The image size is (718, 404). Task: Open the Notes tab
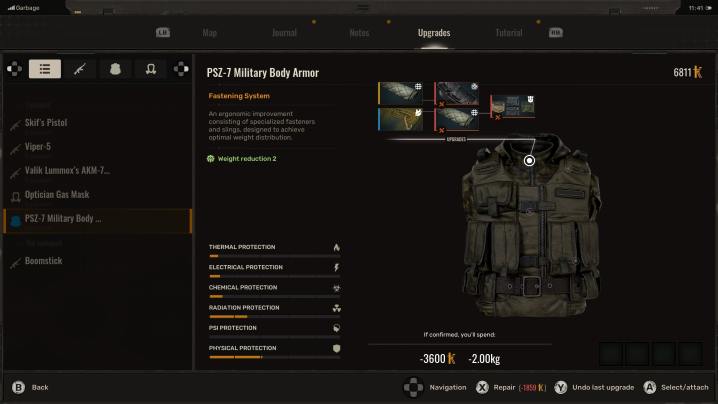359,33
